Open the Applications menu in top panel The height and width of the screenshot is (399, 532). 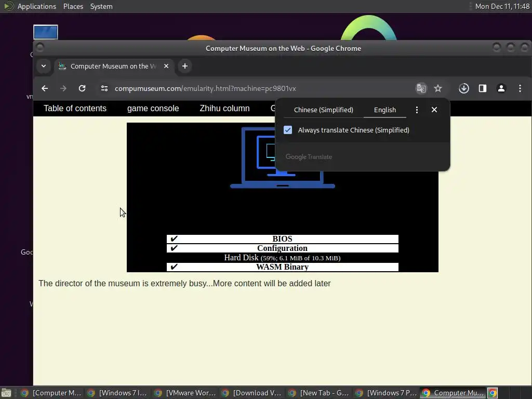tap(37, 6)
